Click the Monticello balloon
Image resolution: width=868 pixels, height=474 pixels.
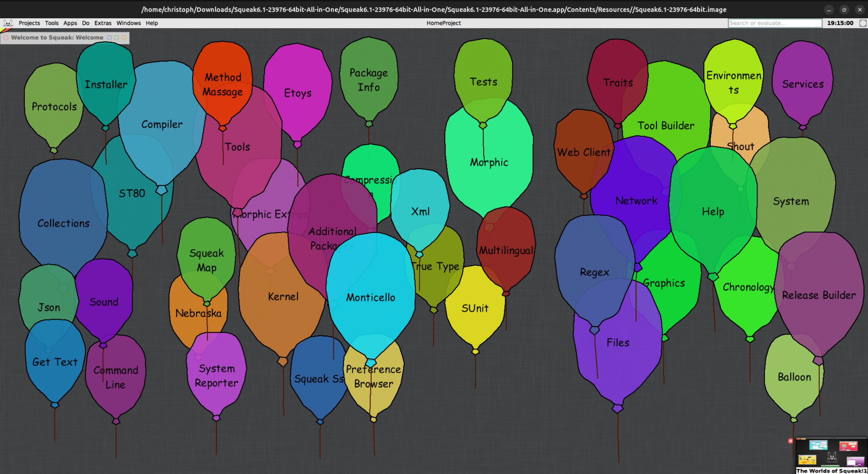point(370,296)
